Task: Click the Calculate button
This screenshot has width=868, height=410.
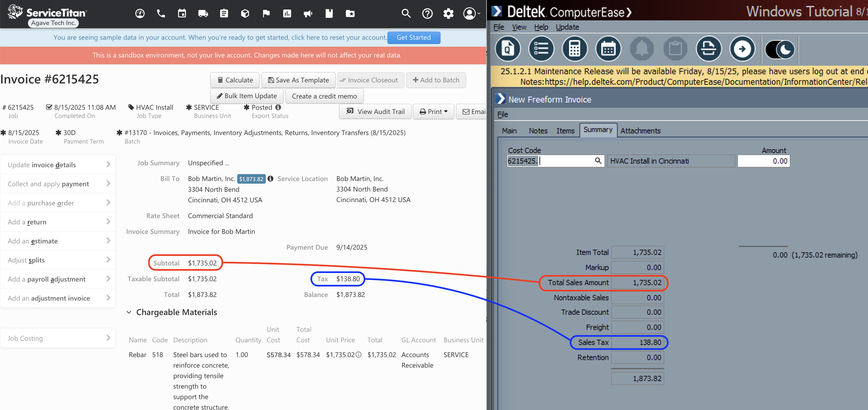Action: click(235, 80)
